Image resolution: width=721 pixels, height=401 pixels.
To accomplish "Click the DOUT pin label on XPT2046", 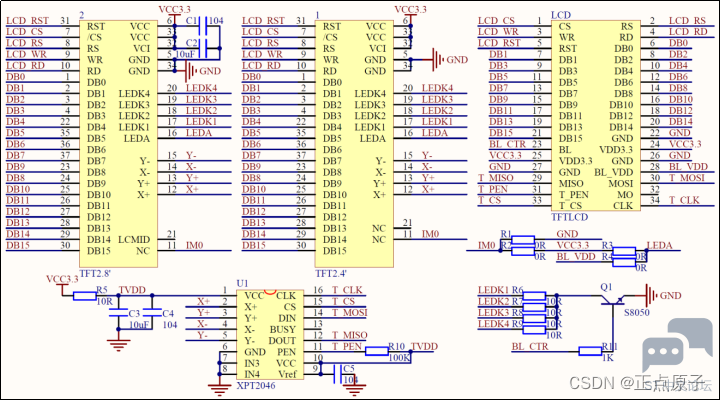I will pos(282,341).
